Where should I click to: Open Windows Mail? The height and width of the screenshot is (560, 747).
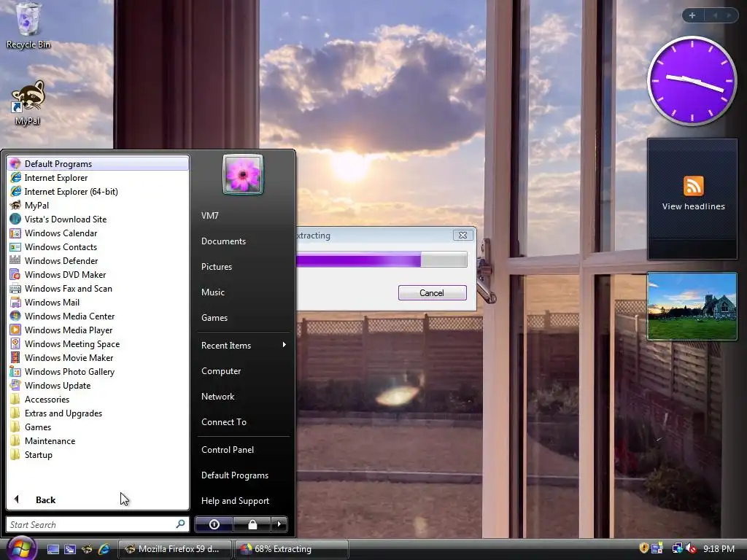coord(98,302)
